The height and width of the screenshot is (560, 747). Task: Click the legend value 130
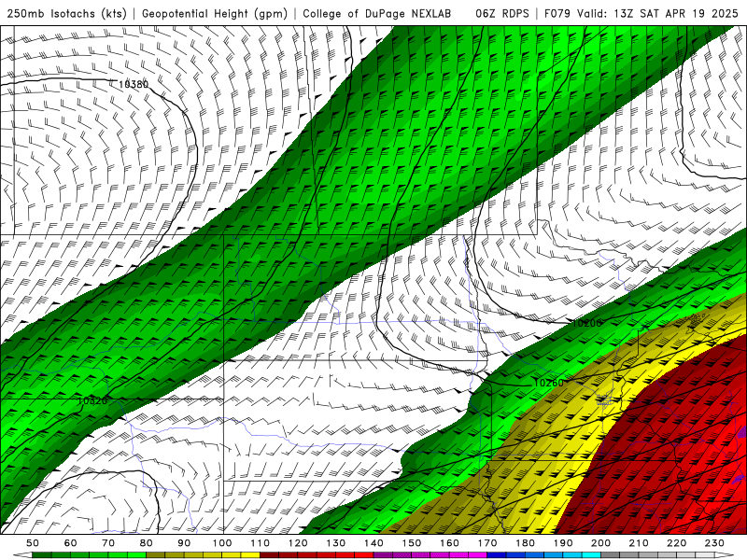pos(336,543)
